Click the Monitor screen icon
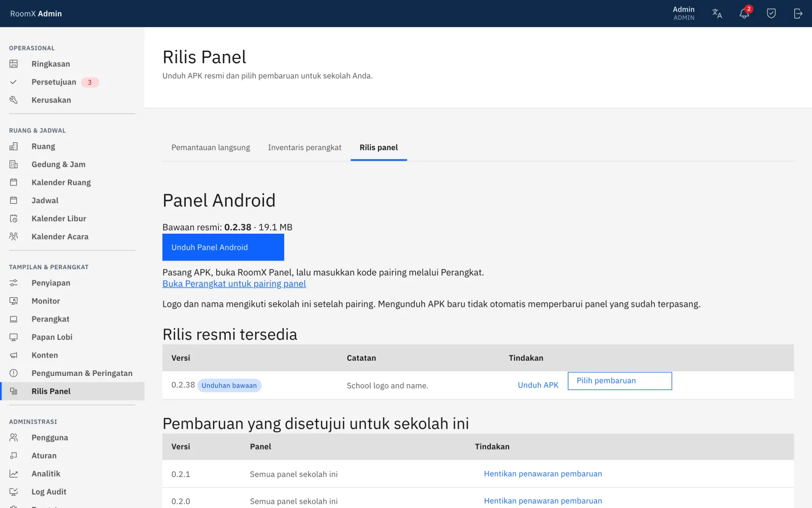Screen dimensions: 812x508 coord(14,301)
